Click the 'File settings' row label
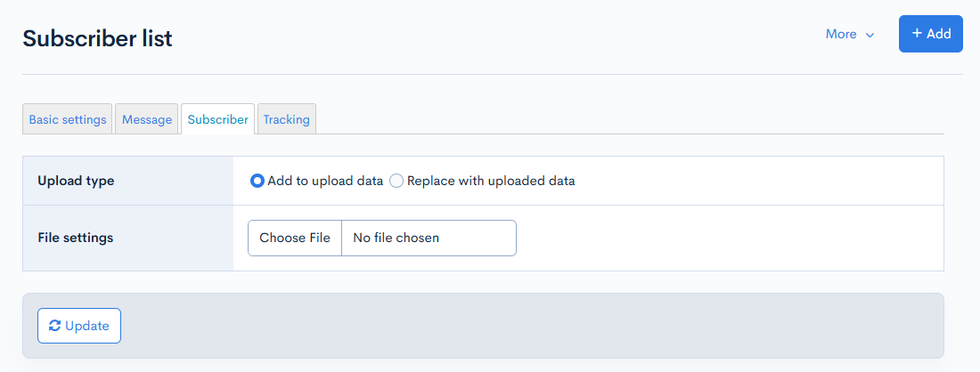This screenshot has width=980, height=372. point(76,238)
